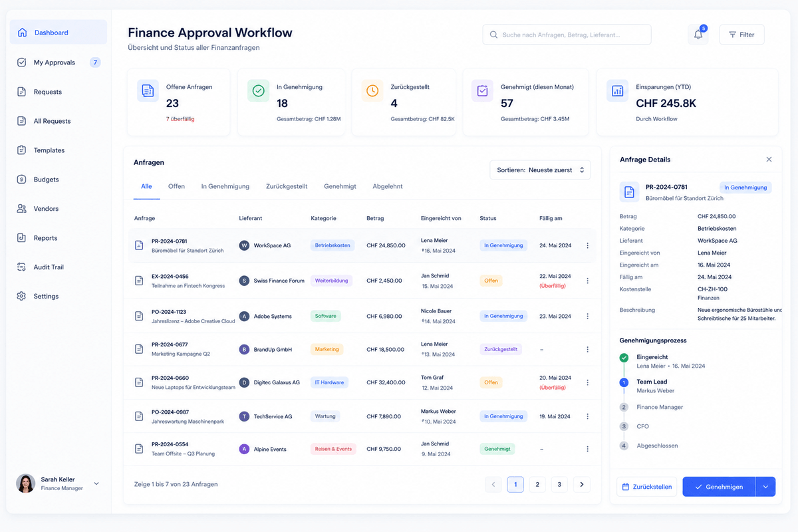Focus the Suche nach Anfragen search field
This screenshot has height=532, width=798.
click(x=567, y=35)
